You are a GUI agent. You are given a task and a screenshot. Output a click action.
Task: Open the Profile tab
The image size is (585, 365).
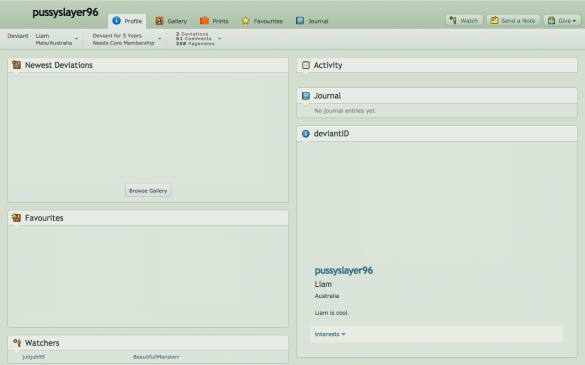tap(127, 21)
